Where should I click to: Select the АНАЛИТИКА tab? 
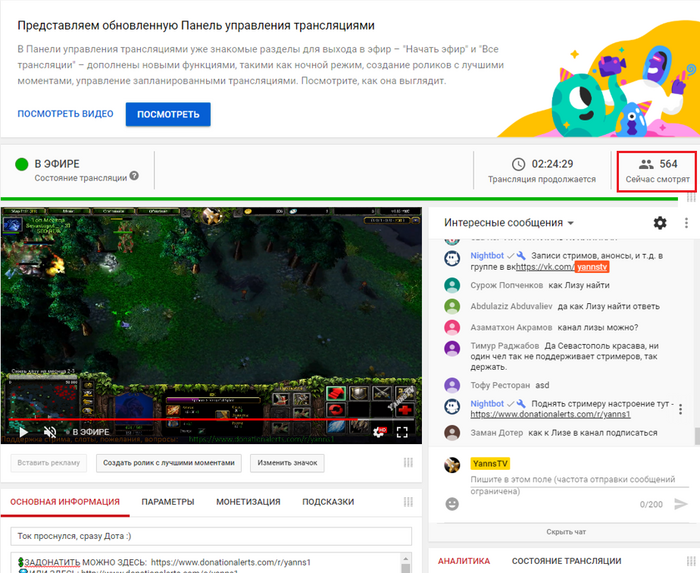464,561
